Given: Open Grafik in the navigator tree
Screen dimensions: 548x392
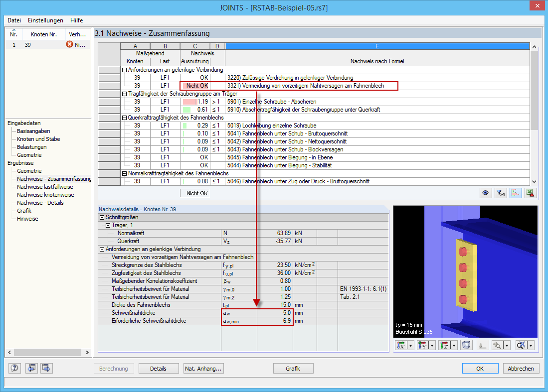Looking at the screenshot, I should tap(24, 211).
